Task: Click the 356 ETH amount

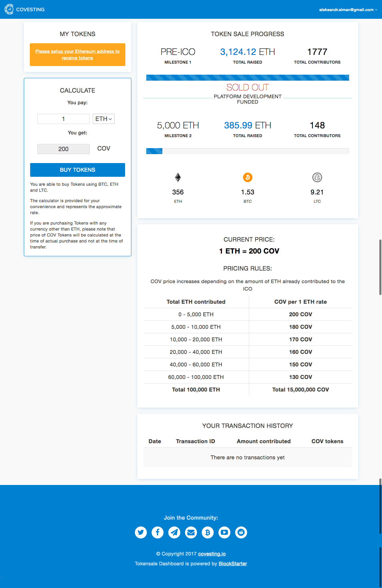Action: click(178, 192)
